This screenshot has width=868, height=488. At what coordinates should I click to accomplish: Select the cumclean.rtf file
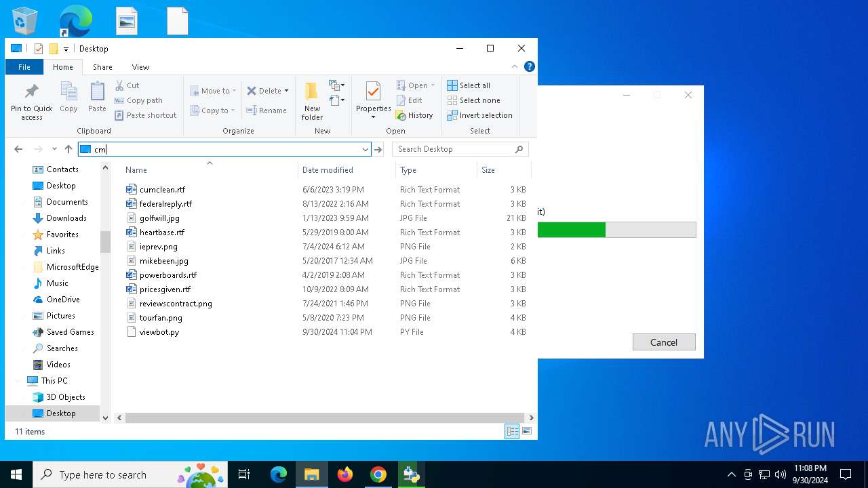pyautogui.click(x=162, y=190)
